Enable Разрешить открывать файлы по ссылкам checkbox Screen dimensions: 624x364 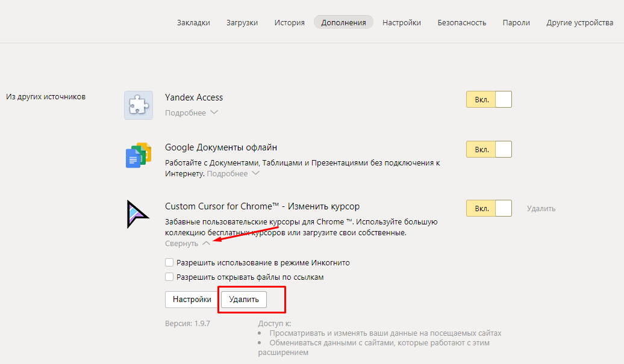[x=169, y=277]
